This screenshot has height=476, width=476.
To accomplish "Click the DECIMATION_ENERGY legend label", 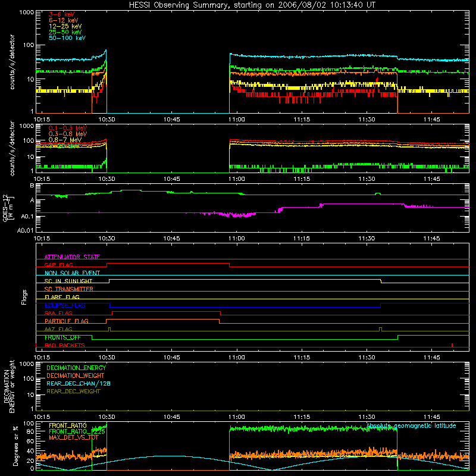I will click(x=76, y=368).
